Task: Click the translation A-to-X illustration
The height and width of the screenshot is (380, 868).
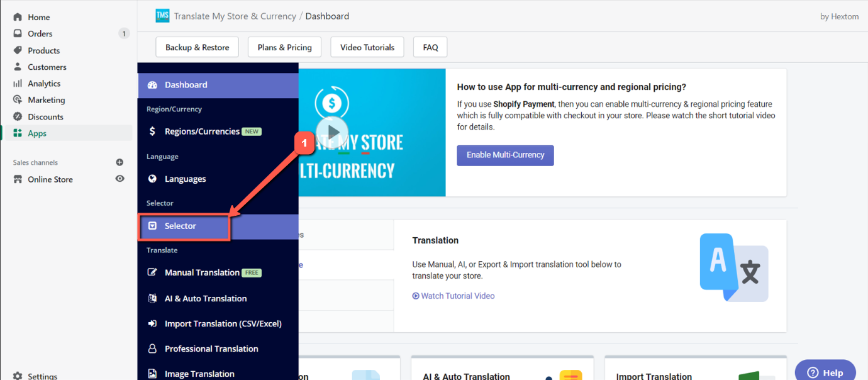Action: coord(734,267)
